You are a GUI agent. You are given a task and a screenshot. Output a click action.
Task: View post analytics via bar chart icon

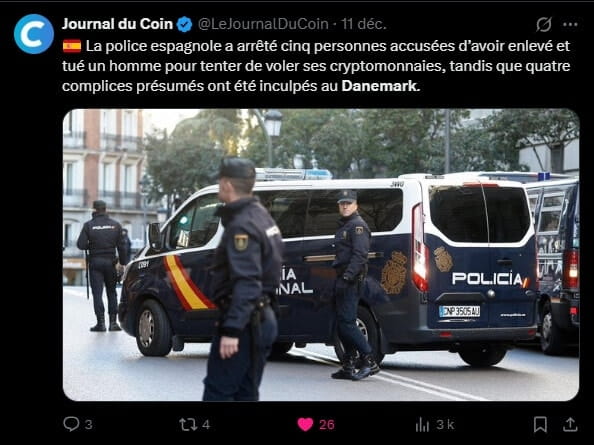coord(422,425)
